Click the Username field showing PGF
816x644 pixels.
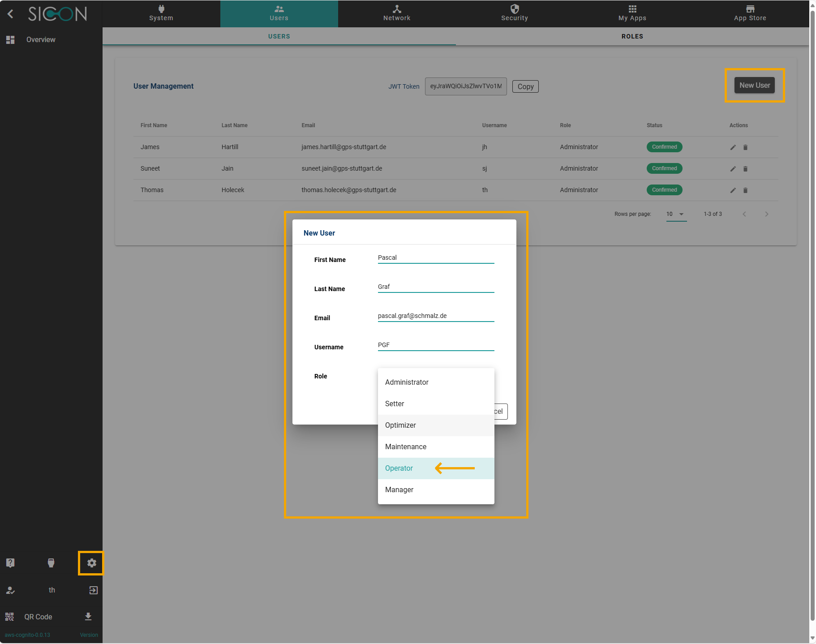[435, 345]
